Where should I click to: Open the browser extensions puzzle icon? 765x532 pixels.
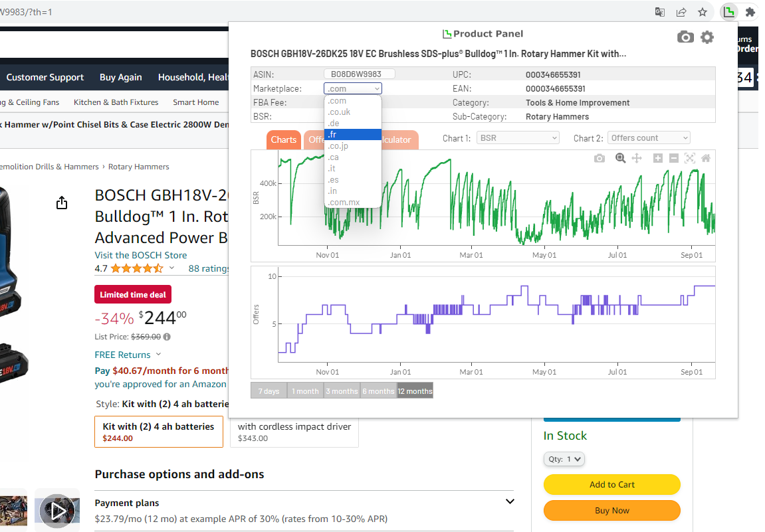(x=750, y=12)
